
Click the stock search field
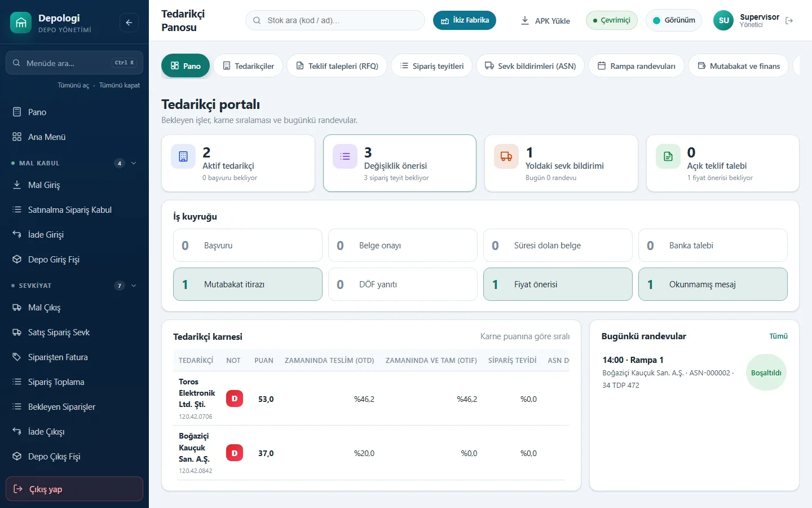[x=335, y=20]
